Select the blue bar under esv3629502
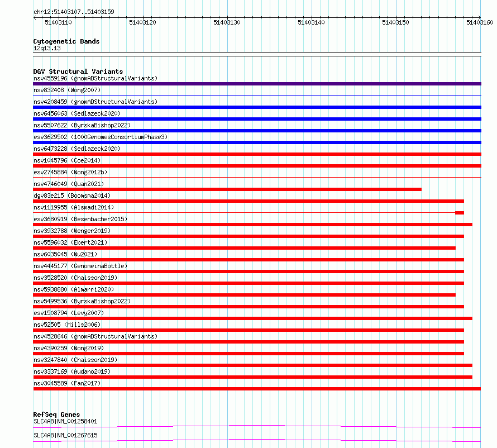 coord(257,142)
